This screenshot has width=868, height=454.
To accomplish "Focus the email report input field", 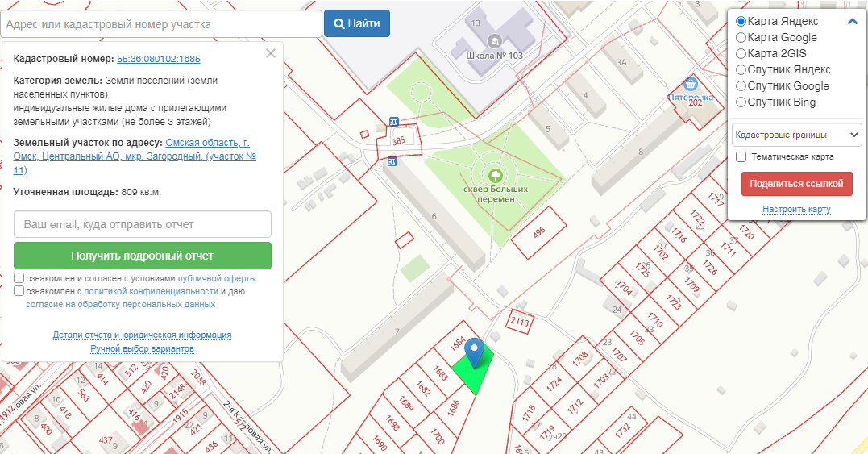I will click(143, 224).
